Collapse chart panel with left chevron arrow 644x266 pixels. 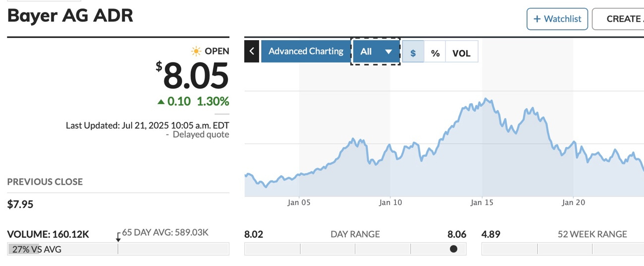tap(252, 51)
